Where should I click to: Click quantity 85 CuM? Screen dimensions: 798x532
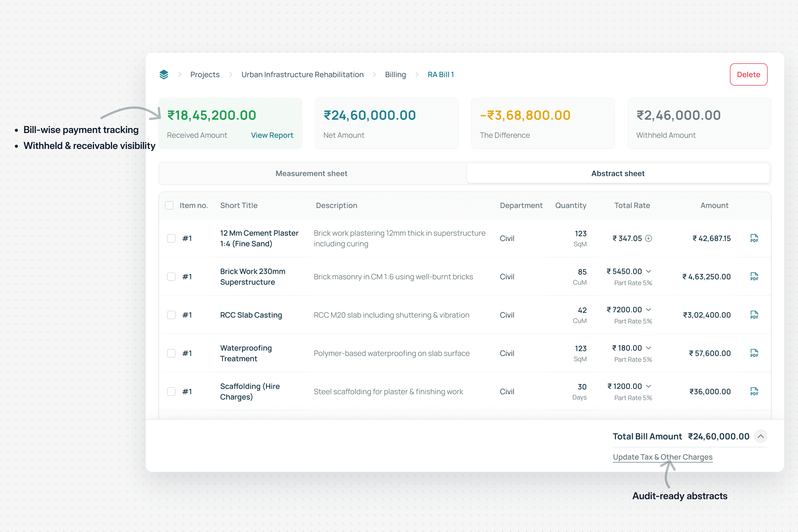pos(580,277)
